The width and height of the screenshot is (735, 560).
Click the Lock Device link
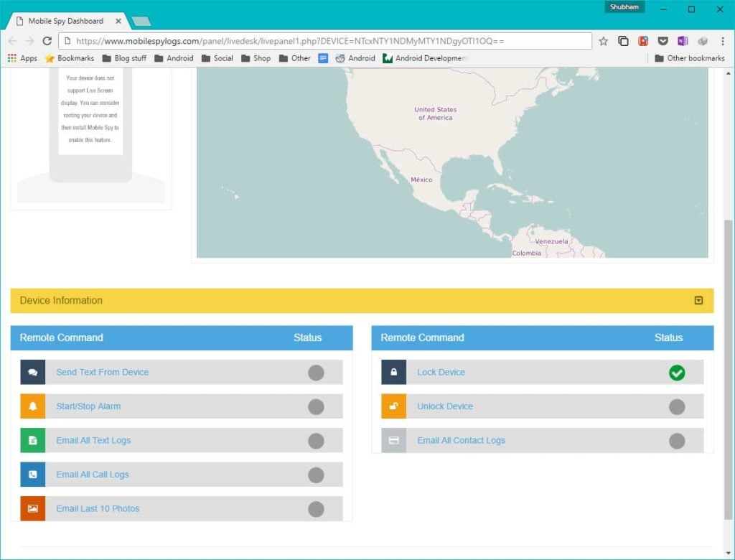click(x=441, y=372)
